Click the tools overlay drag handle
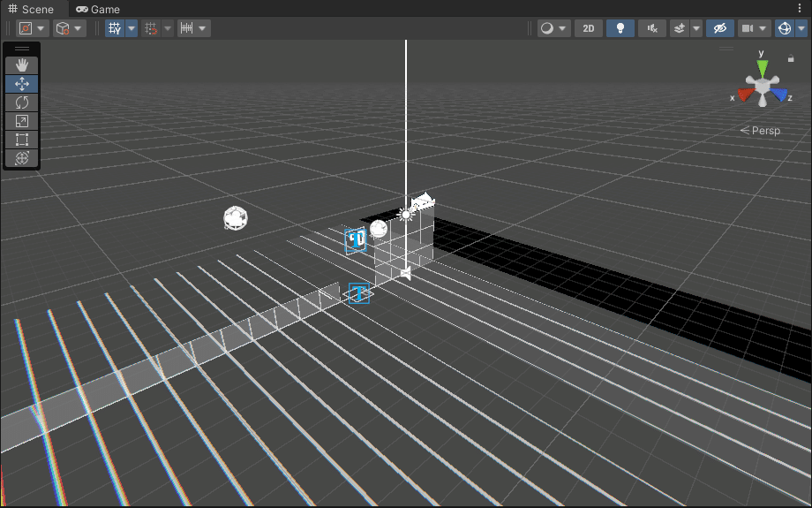 click(22, 49)
